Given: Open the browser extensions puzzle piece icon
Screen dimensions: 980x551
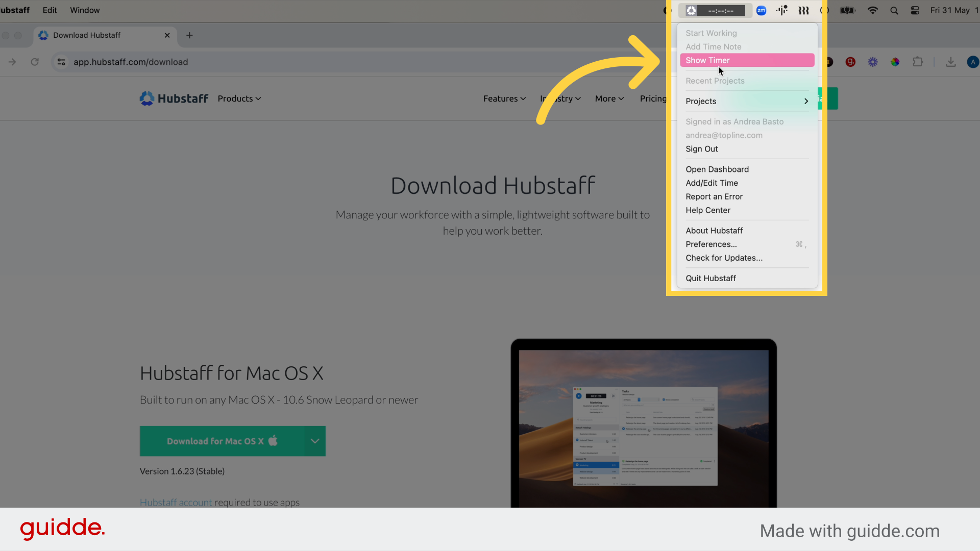Looking at the screenshot, I should pos(918,62).
